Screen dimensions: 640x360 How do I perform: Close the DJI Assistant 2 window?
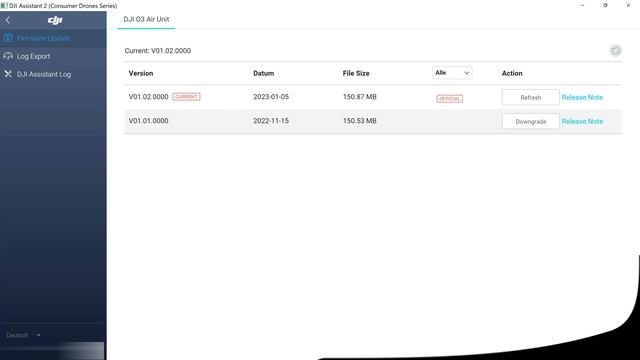point(628,5)
